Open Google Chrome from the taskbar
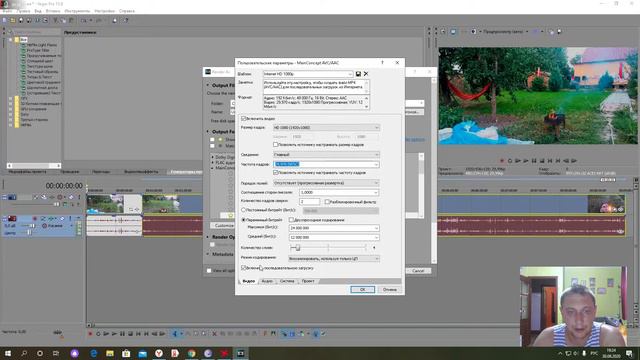640x360 pixels. [x=191, y=353]
